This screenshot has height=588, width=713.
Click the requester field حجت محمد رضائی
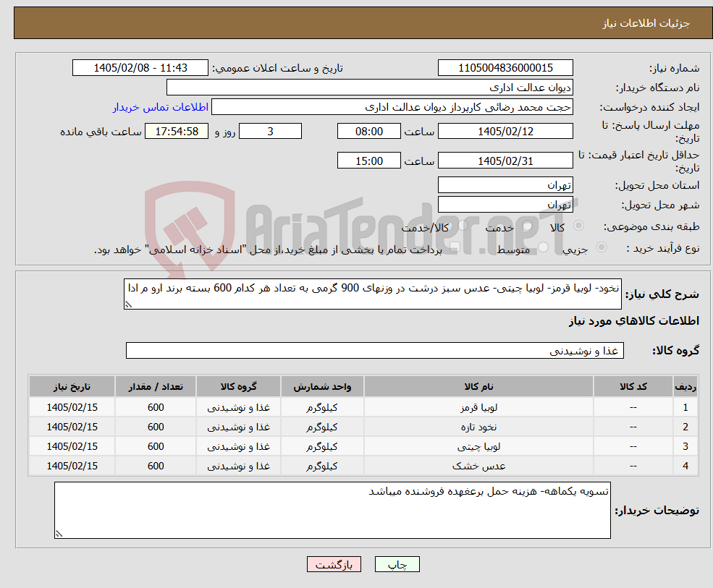[392, 107]
